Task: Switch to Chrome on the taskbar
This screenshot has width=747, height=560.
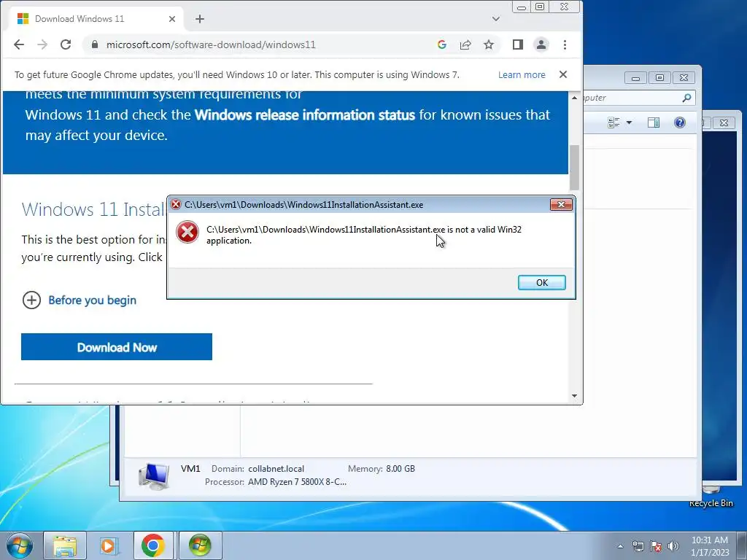Action: [x=152, y=545]
